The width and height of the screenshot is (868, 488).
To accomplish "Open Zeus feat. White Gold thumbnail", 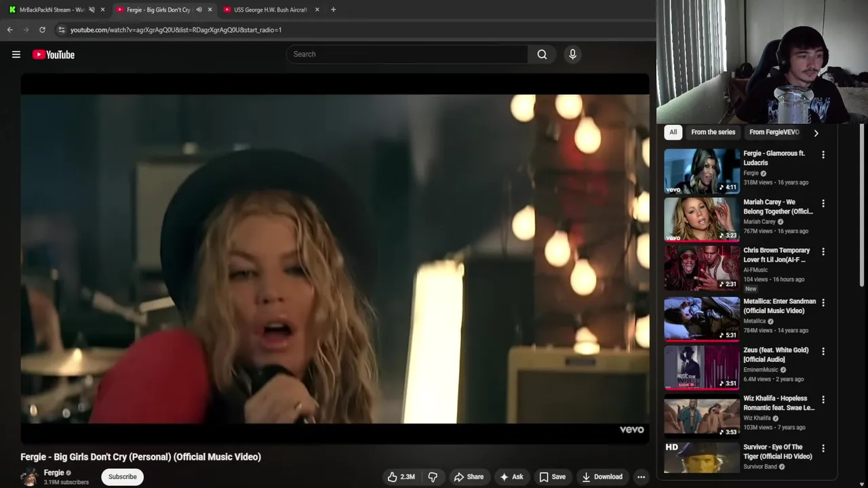I will point(702,367).
